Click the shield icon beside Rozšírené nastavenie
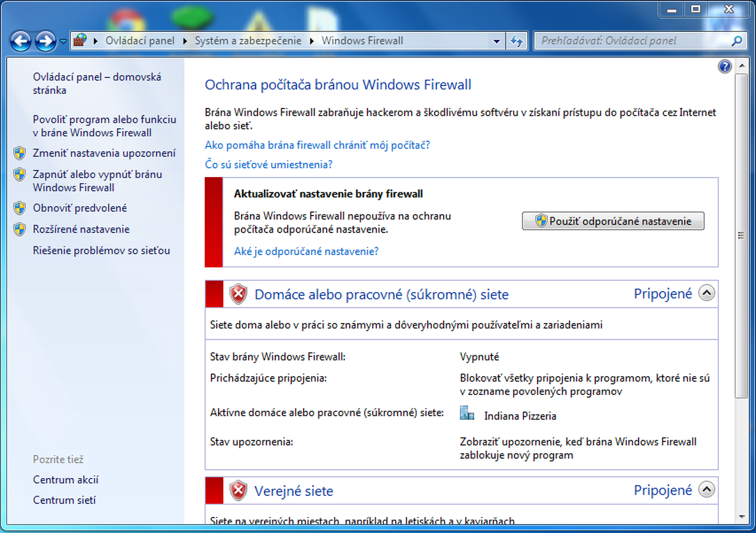756x533 pixels. (x=19, y=229)
